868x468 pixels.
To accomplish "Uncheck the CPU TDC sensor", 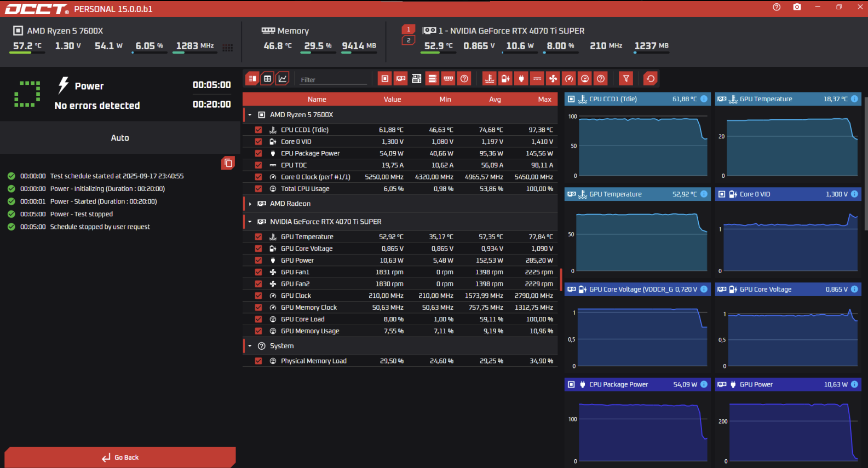I will point(258,165).
